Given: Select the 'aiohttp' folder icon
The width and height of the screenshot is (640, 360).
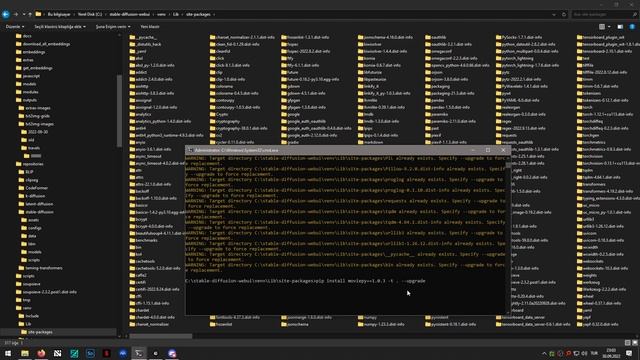Looking at the screenshot, I should tap(132, 86).
